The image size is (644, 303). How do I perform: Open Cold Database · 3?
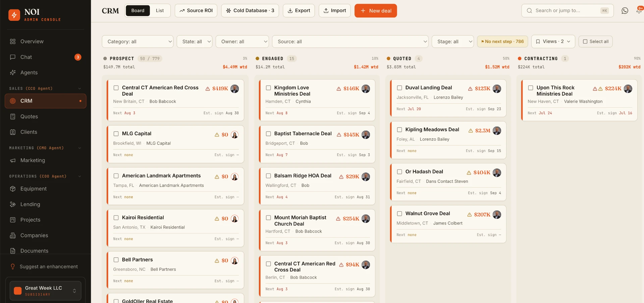coord(250,11)
